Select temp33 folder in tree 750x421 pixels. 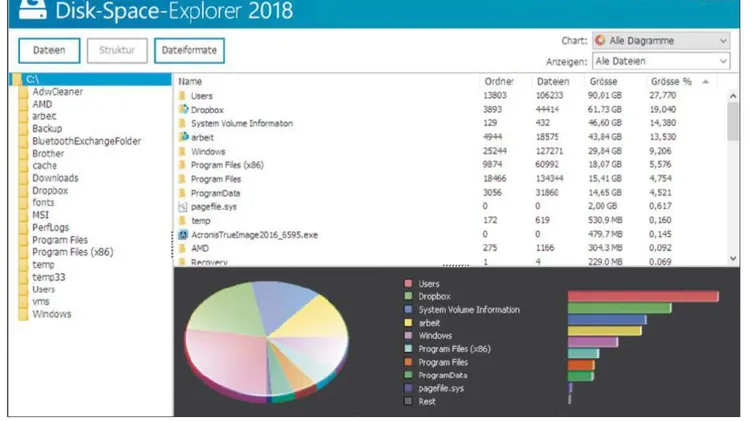click(48, 277)
